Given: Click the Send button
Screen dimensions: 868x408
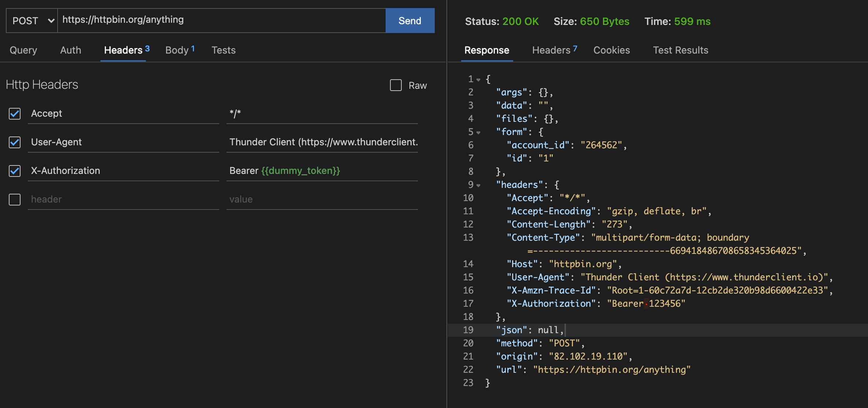Looking at the screenshot, I should coord(410,21).
